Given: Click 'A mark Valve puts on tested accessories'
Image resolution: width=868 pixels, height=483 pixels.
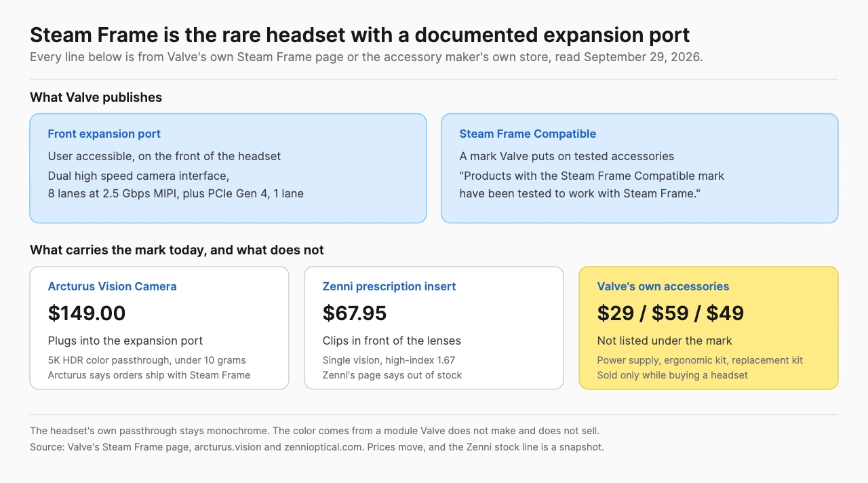Looking at the screenshot, I should click(x=566, y=156).
